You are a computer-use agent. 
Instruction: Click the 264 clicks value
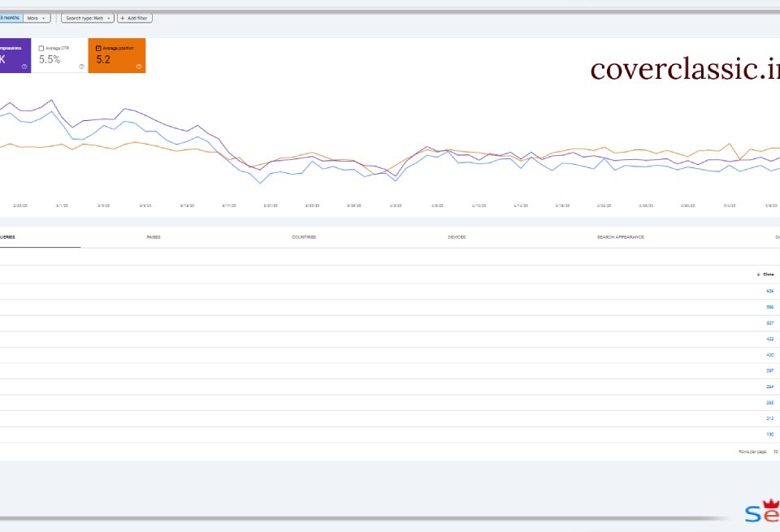[x=770, y=387]
